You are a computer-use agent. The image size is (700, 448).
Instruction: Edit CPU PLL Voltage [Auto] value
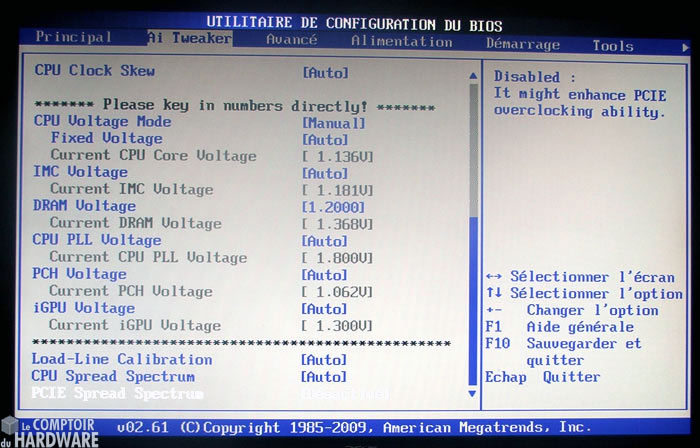coord(325,241)
